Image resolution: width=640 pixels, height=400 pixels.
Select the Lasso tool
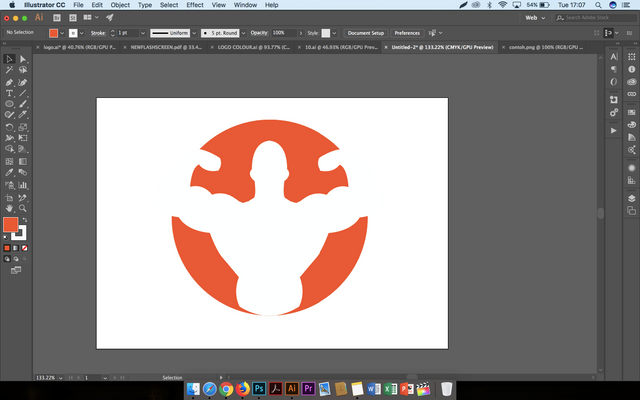click(23, 70)
